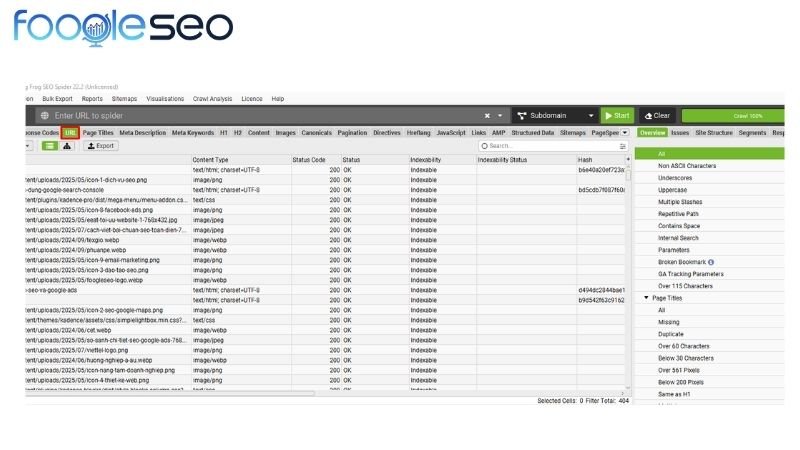The image size is (800, 450).
Task: Collapse the Page Titles tree section
Action: point(646,298)
